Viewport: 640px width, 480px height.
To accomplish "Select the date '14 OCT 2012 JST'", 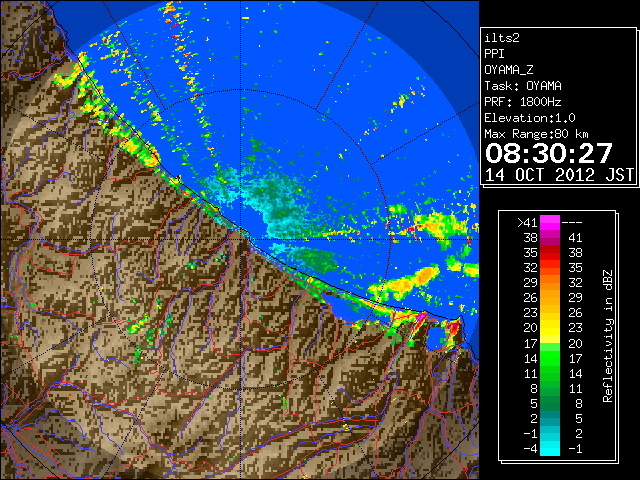I will coord(559,175).
